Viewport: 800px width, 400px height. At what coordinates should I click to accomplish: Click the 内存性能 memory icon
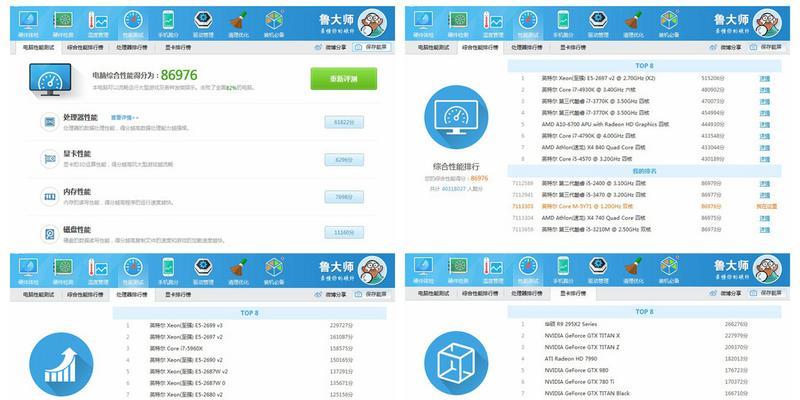[x=49, y=196]
